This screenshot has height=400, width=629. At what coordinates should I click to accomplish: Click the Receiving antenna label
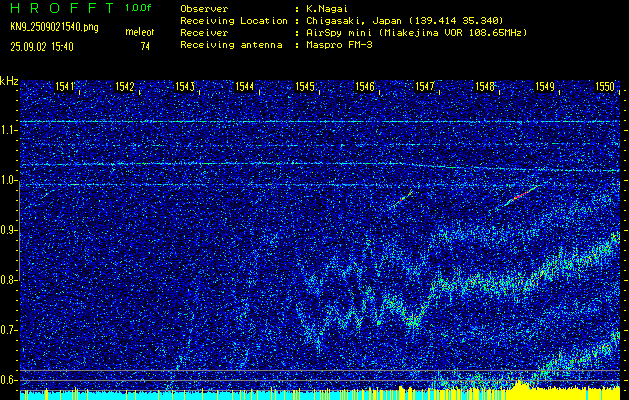click(231, 45)
